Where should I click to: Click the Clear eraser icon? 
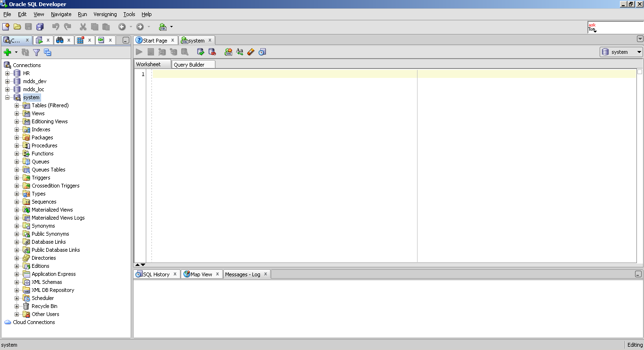251,52
